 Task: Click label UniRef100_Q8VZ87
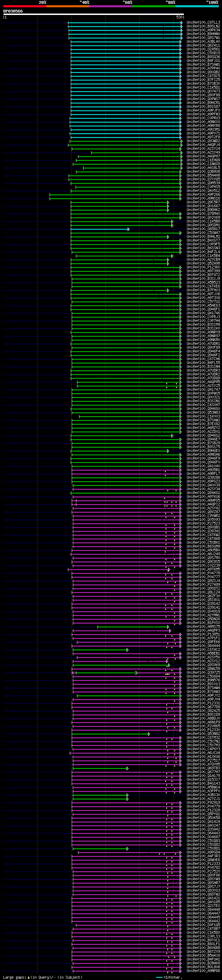(x=203, y=512)
